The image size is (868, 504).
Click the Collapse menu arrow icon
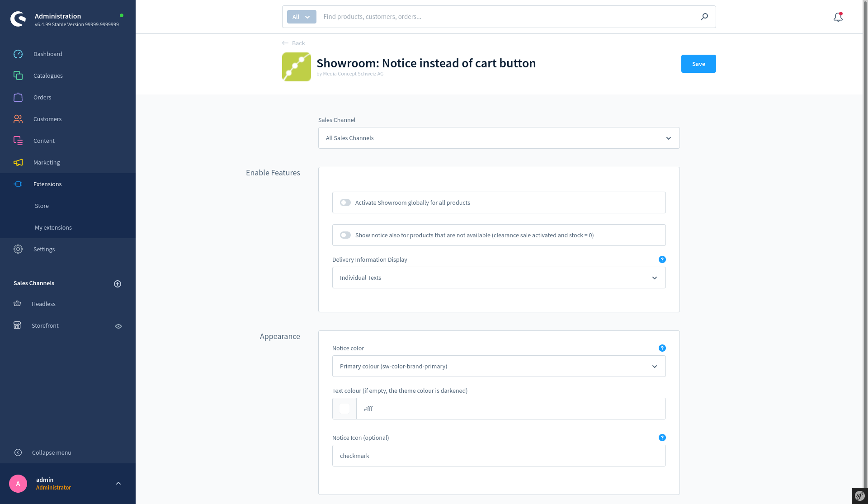click(x=18, y=452)
